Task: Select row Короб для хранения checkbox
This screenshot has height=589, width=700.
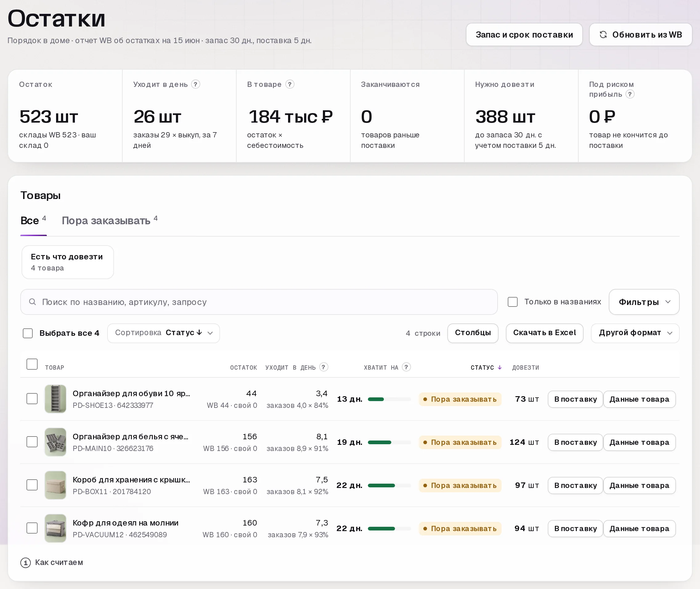Action: pos(32,485)
